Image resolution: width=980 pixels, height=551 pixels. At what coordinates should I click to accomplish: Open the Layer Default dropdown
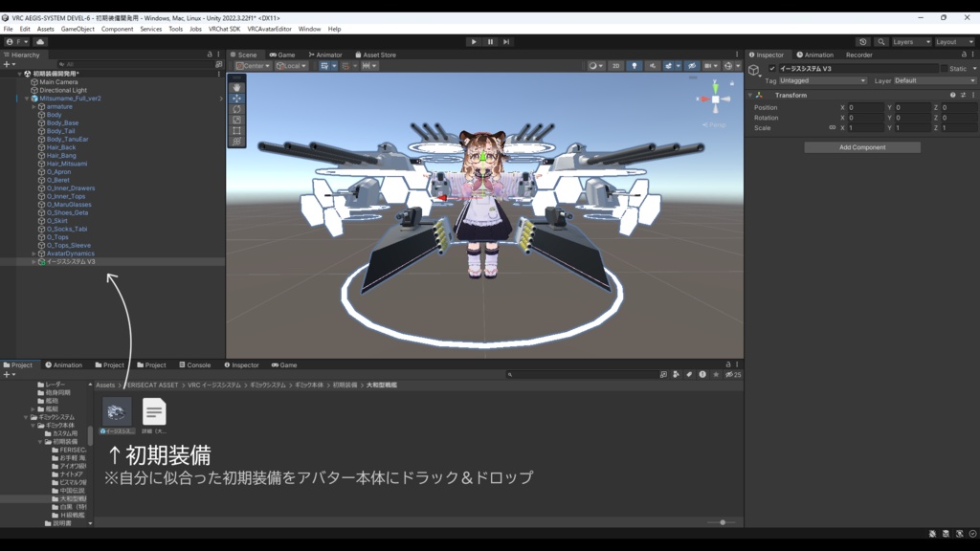pyautogui.click(x=933, y=80)
